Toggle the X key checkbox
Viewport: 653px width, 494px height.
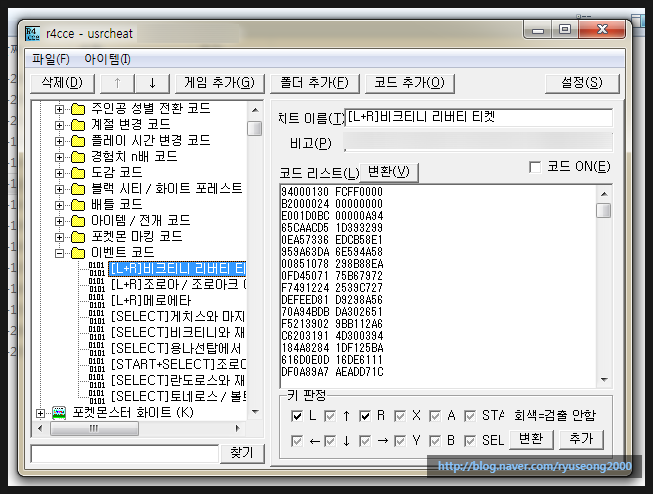tap(400, 416)
